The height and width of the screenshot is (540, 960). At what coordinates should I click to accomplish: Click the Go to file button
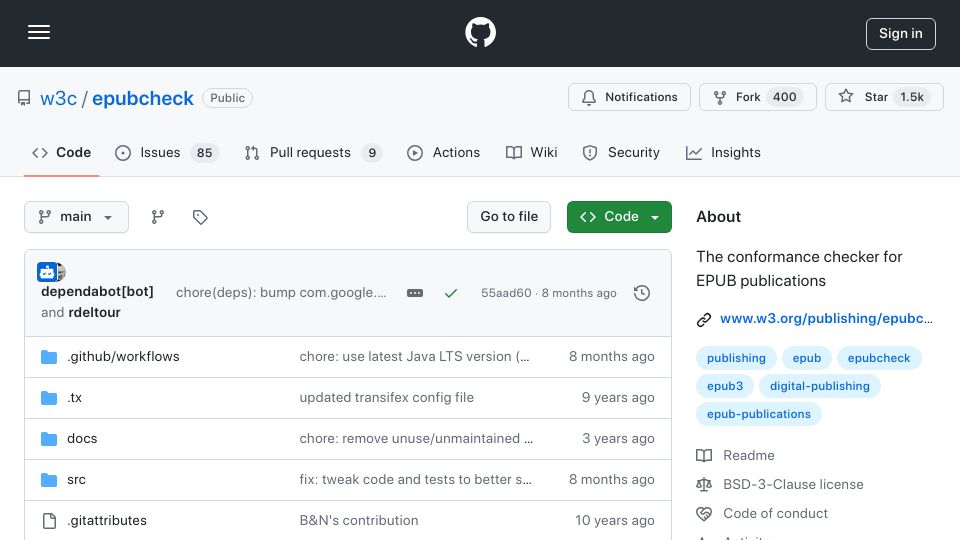click(x=509, y=217)
